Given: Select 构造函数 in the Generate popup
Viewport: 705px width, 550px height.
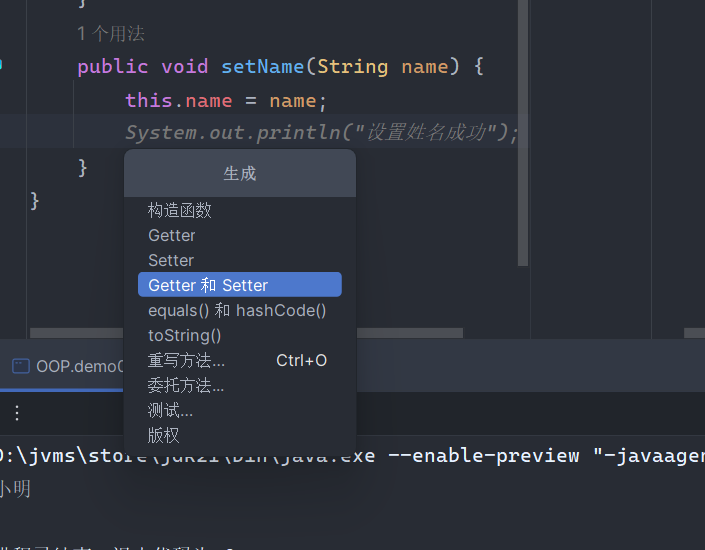Looking at the screenshot, I should click(180, 211).
